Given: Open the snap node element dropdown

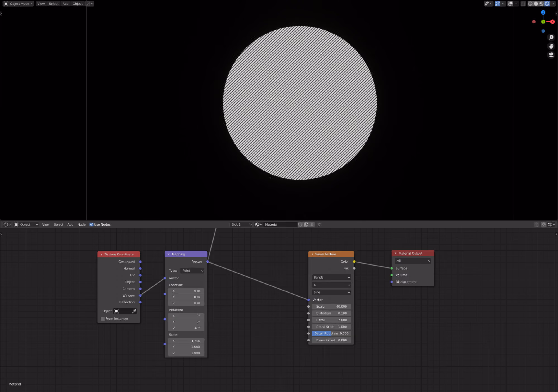Looking at the screenshot, I should 551,224.
